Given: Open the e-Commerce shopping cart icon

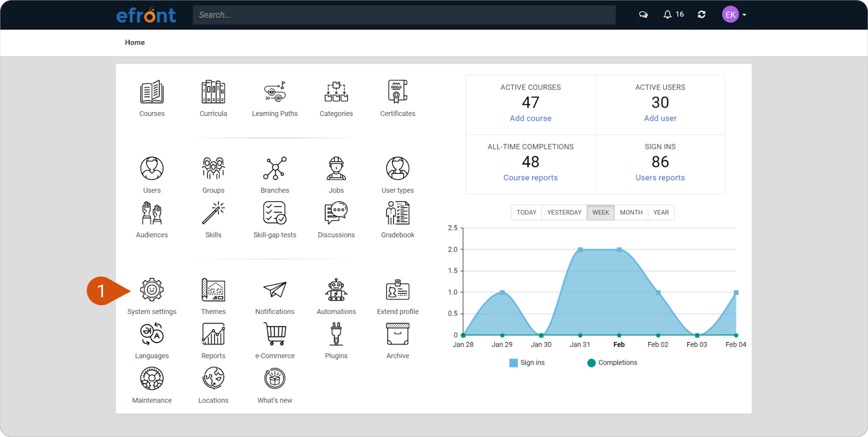Looking at the screenshot, I should pos(275,334).
